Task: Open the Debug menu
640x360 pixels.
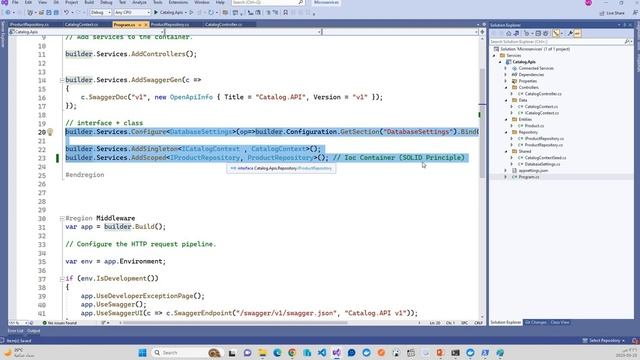Action: pos(106,2)
